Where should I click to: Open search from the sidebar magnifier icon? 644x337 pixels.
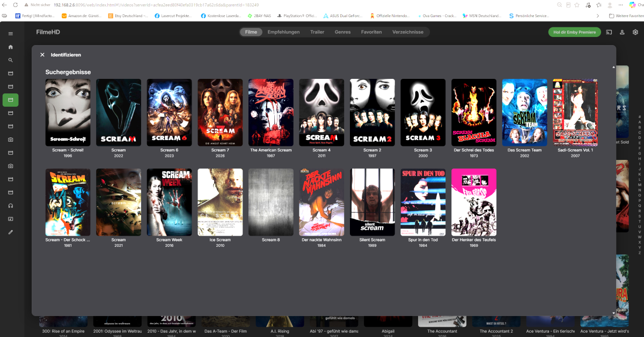click(10, 60)
